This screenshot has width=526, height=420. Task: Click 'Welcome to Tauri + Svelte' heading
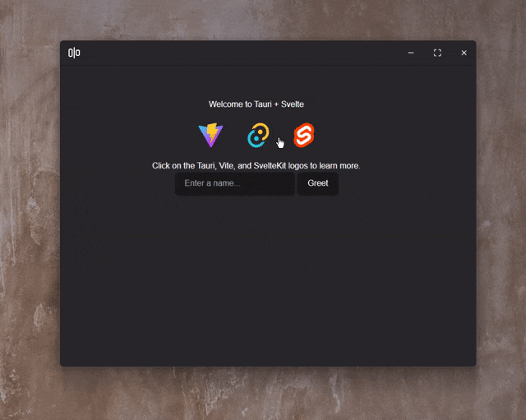256,104
